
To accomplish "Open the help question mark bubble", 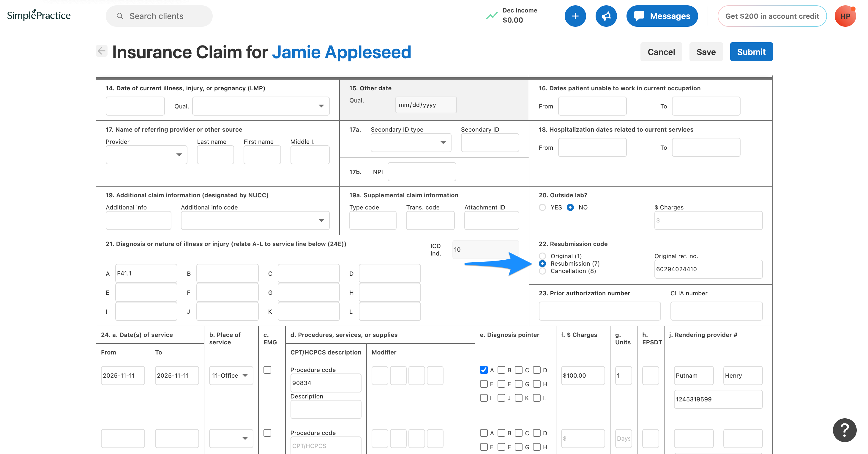I will [x=845, y=430].
